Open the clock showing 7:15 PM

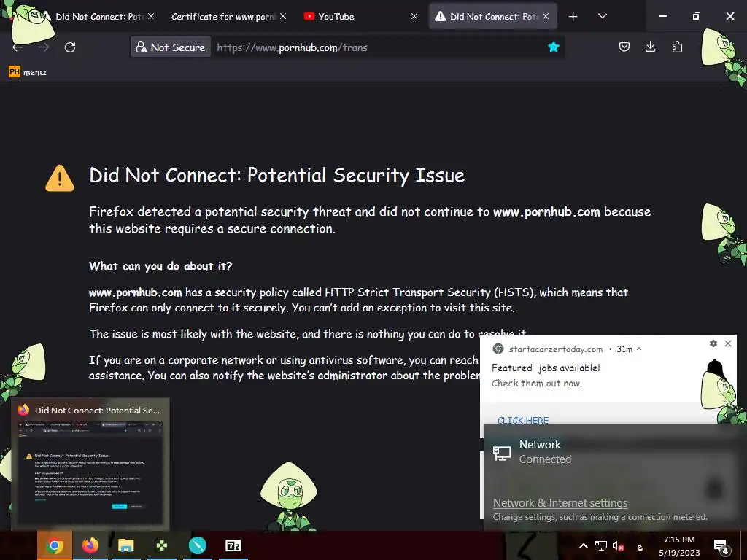pos(679,545)
